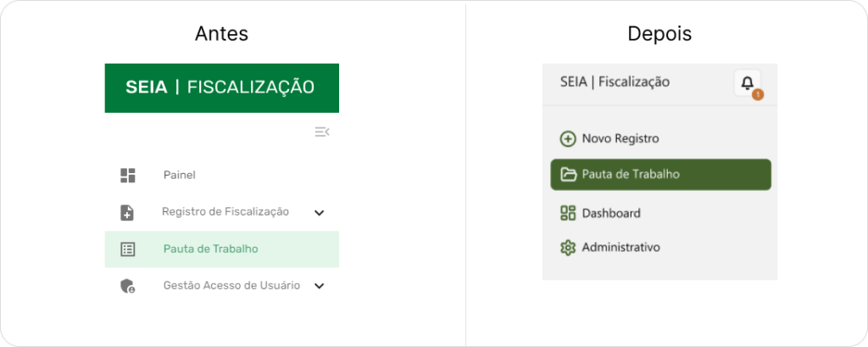Screen dimensions: 868x347
Task: Click the folder icon in highlighted item
Action: (568, 175)
